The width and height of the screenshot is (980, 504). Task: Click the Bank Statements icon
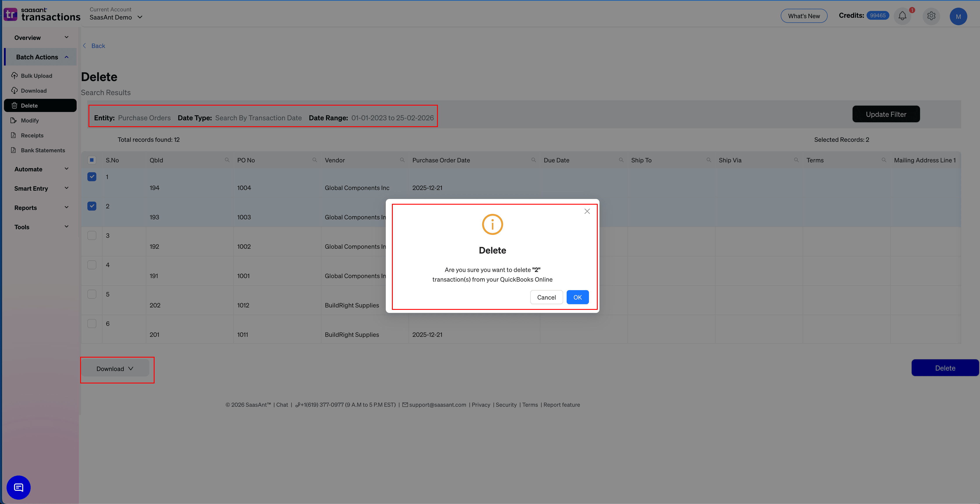pos(14,150)
